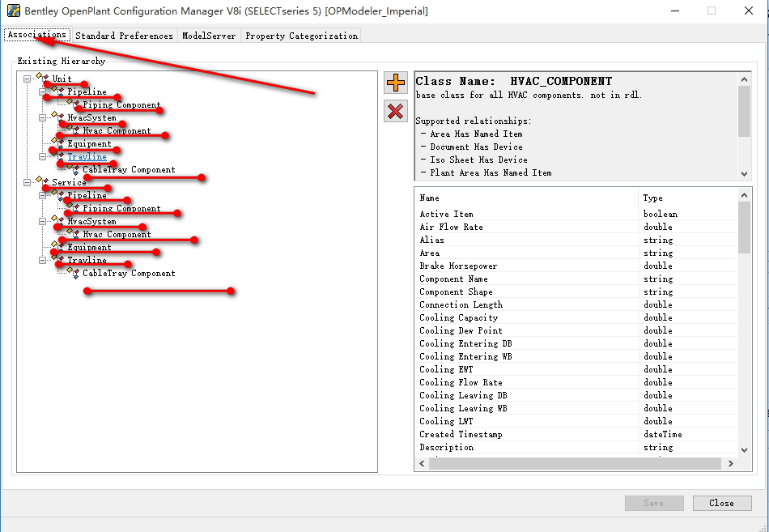The image size is (769, 532).
Task: Click the property list horizontal scrollbar thumb
Action: (575, 463)
